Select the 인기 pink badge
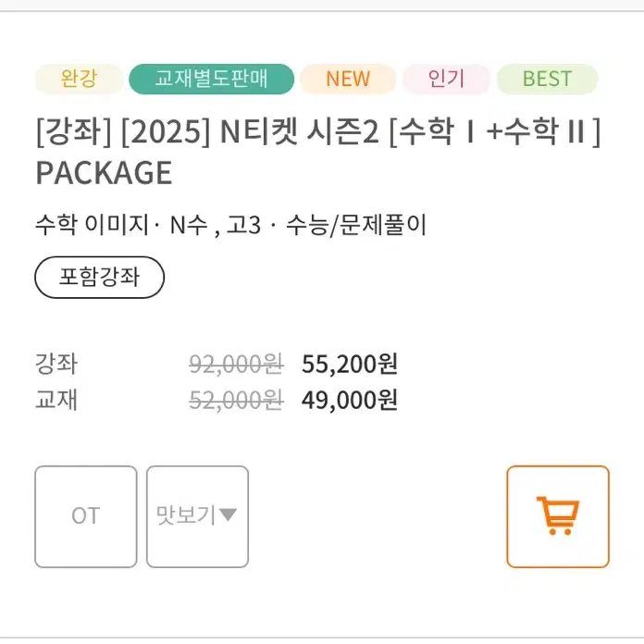 coord(446,79)
